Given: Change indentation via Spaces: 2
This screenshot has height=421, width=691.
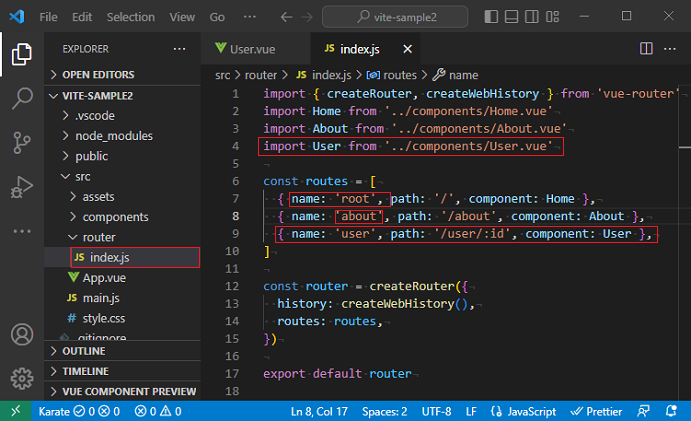Looking at the screenshot, I should point(384,411).
